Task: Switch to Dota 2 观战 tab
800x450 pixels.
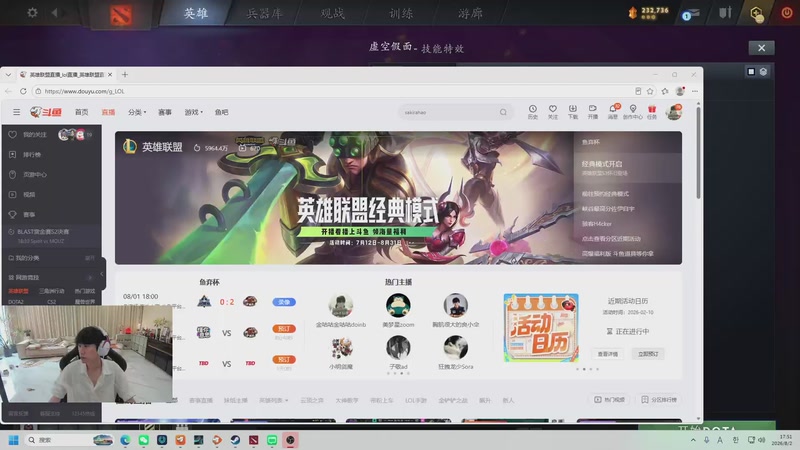Action: coord(333,13)
